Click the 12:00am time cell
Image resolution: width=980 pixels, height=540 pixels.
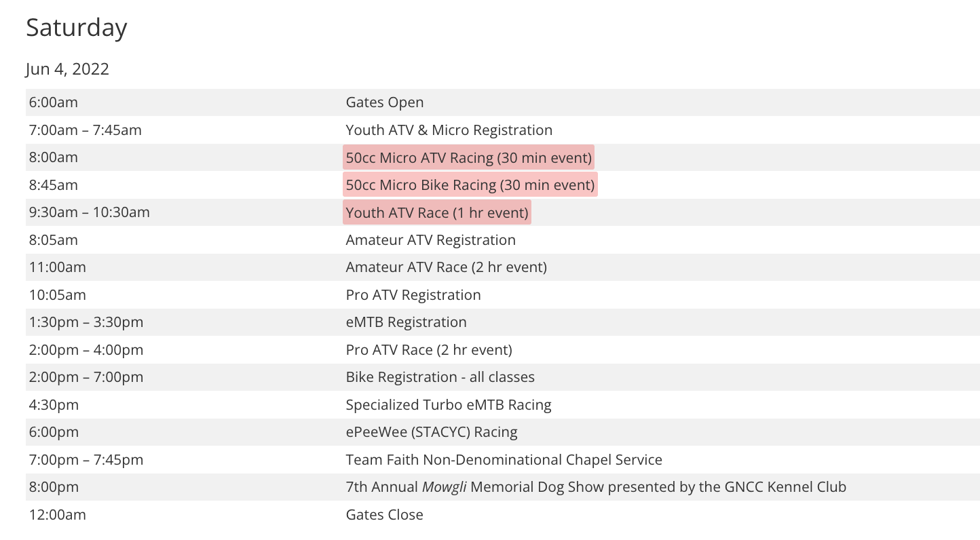[x=57, y=515]
